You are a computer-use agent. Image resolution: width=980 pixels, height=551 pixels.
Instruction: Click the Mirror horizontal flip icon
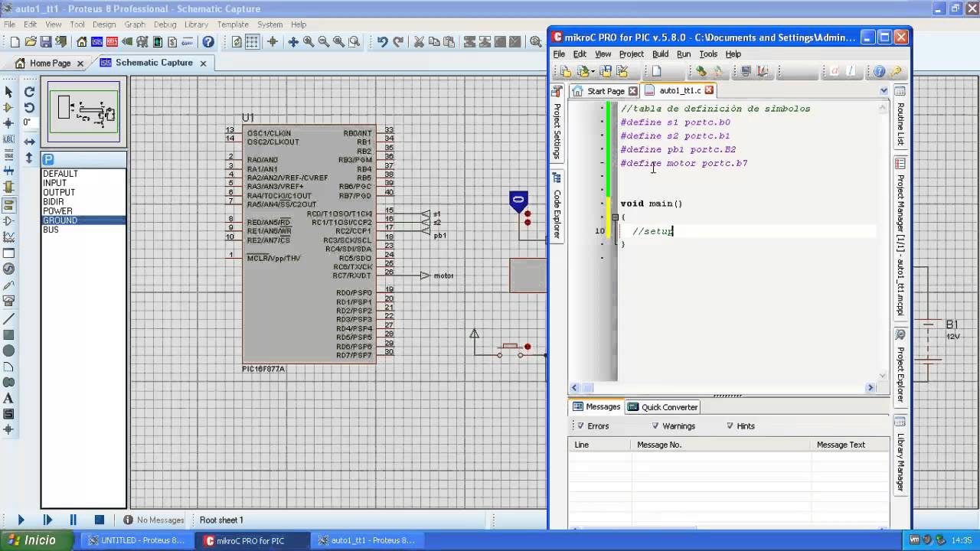29,142
